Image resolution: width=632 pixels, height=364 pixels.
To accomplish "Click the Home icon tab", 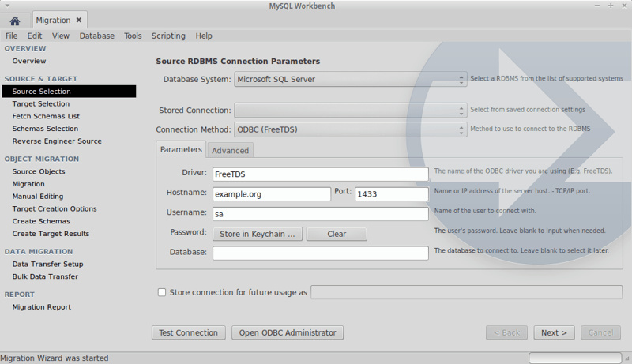I will click(14, 21).
